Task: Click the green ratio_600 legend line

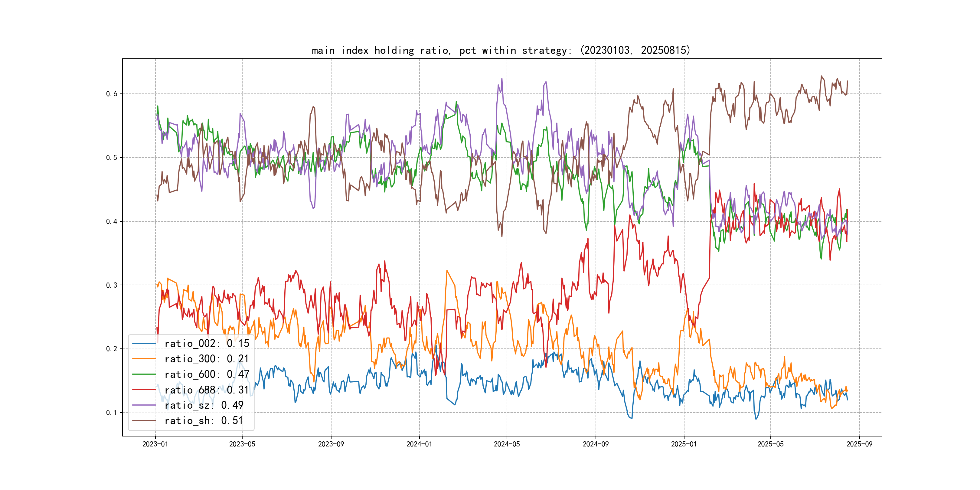Action: click(x=144, y=374)
